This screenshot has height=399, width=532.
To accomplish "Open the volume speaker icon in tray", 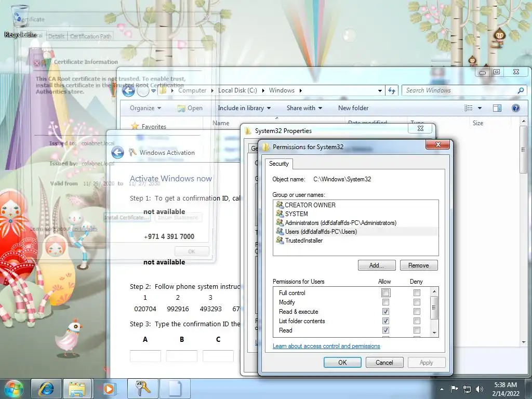I will coord(480,389).
